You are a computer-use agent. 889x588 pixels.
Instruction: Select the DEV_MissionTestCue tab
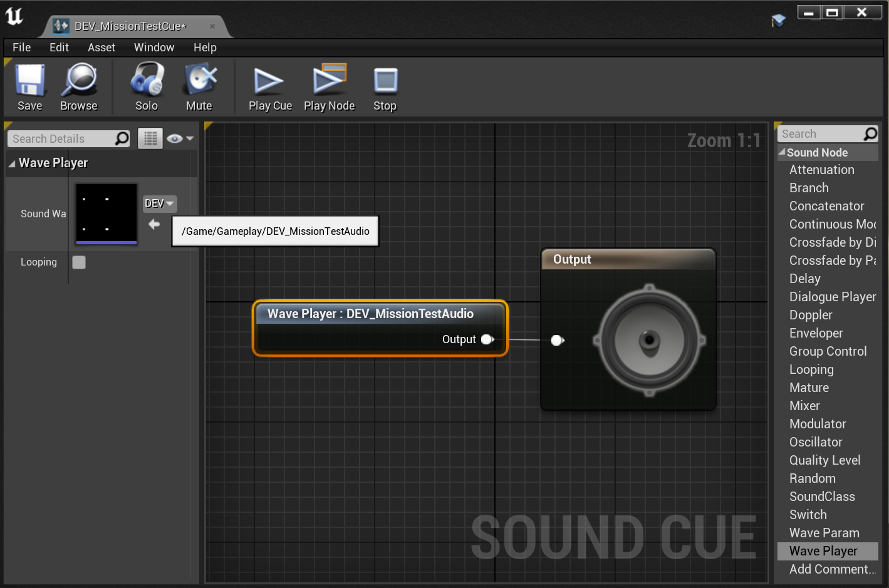130,26
